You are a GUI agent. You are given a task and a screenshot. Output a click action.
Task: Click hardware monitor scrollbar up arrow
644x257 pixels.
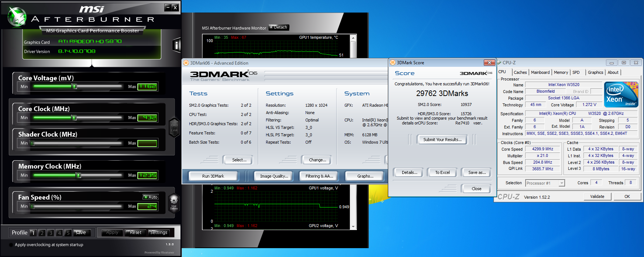tap(353, 38)
